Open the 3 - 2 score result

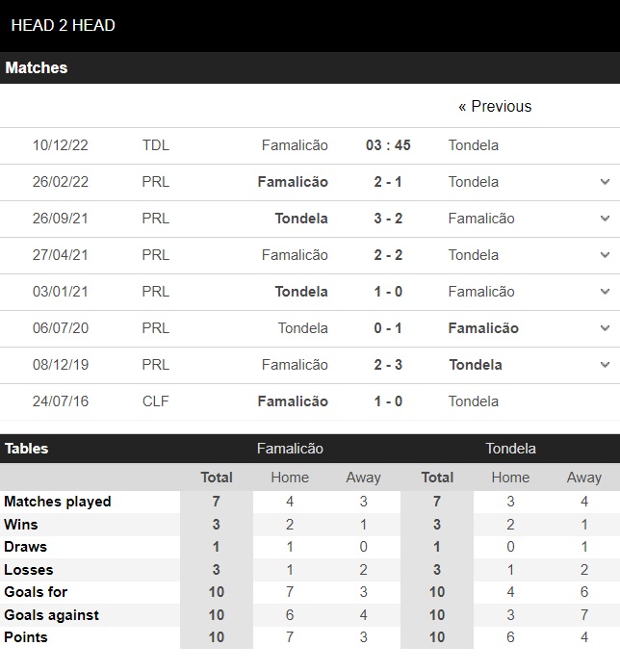pyautogui.click(x=388, y=219)
